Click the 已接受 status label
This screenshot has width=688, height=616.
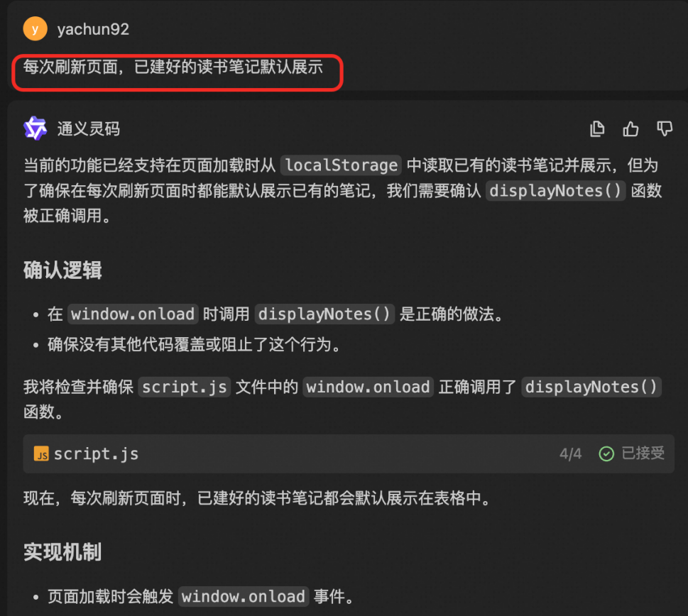pyautogui.click(x=643, y=453)
